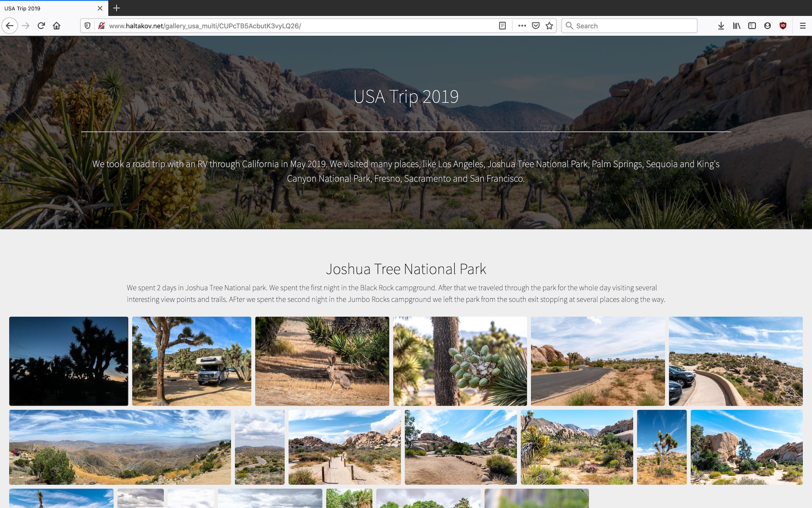
Task: Toggle the sidebar view
Action: 752,26
